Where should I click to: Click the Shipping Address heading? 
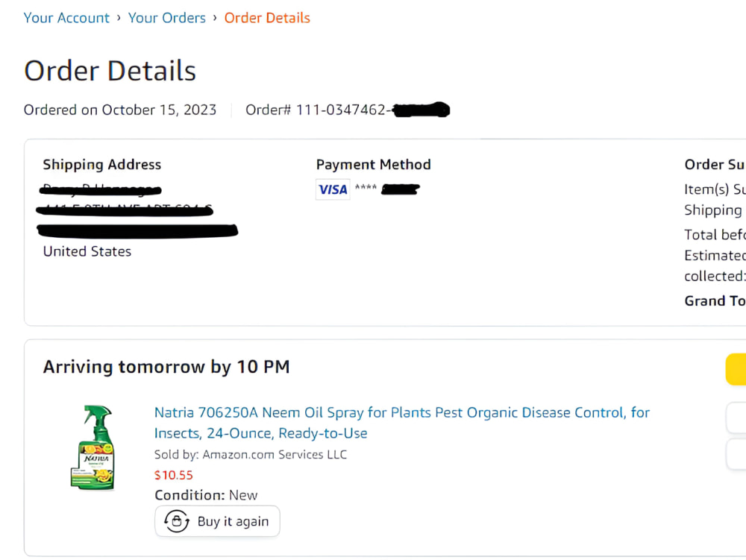click(x=102, y=165)
